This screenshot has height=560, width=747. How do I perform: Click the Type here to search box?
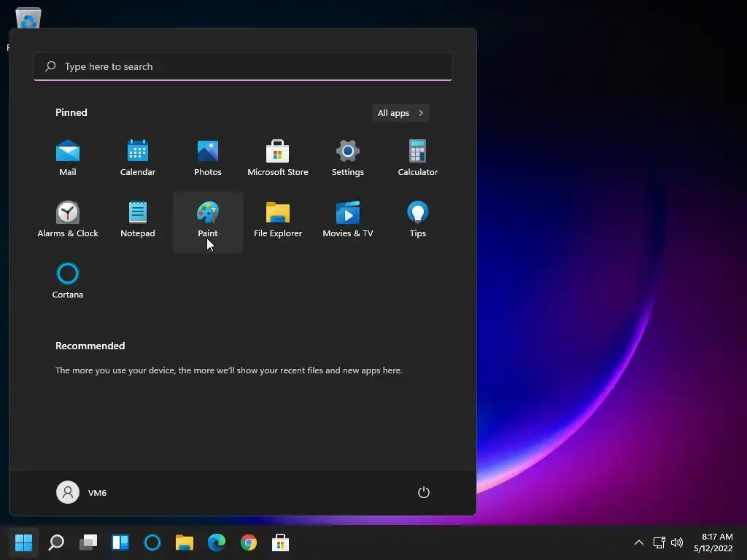click(243, 66)
